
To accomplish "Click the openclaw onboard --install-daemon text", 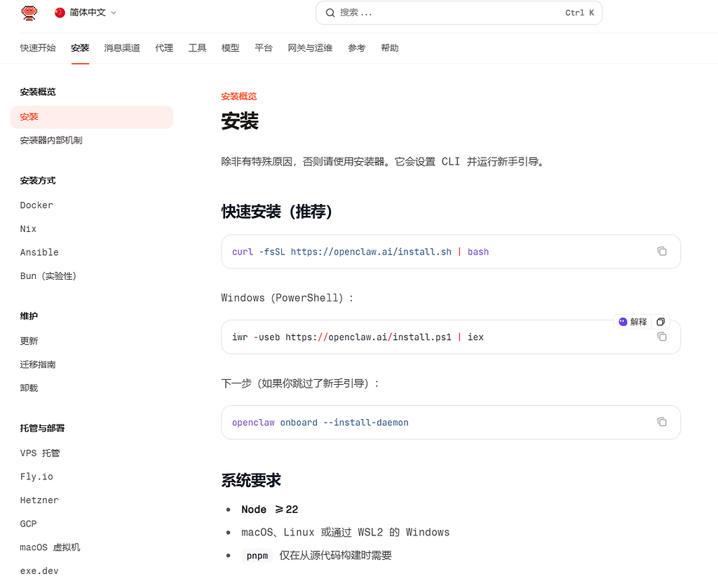I will pyautogui.click(x=320, y=423).
